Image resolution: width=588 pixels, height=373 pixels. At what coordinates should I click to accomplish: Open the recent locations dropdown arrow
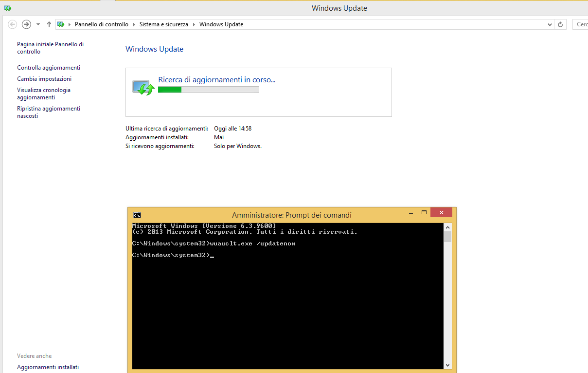click(38, 24)
